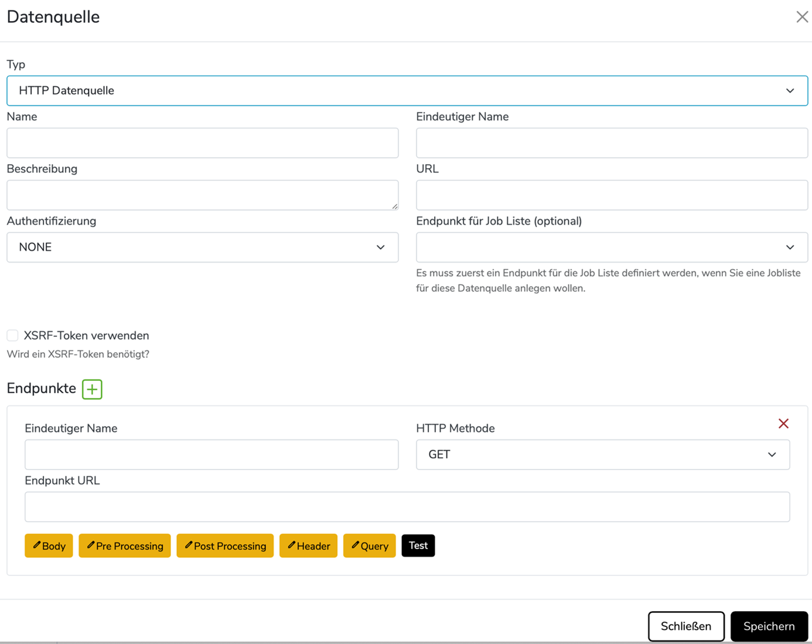This screenshot has height=644, width=812.
Task: Enable the XSRF-Token verwenden checkbox
Action: point(12,335)
